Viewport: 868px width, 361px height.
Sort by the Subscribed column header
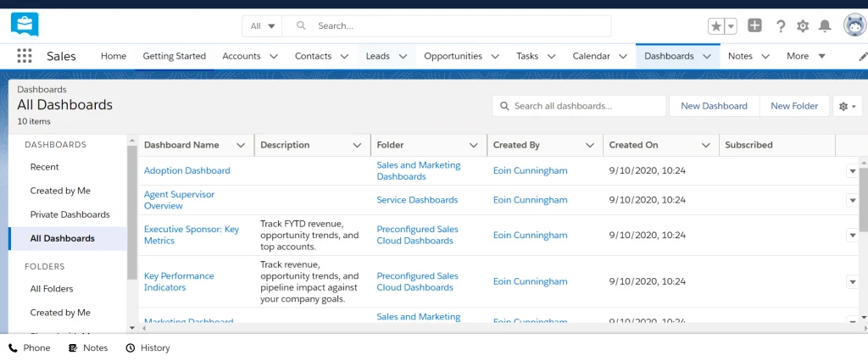click(748, 145)
